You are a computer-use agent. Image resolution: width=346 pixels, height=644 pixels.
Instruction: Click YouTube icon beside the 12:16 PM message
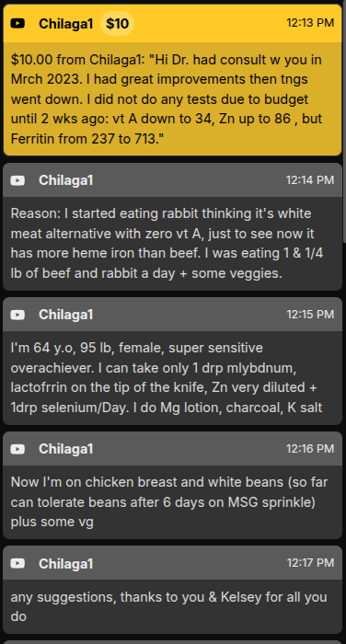[17, 449]
